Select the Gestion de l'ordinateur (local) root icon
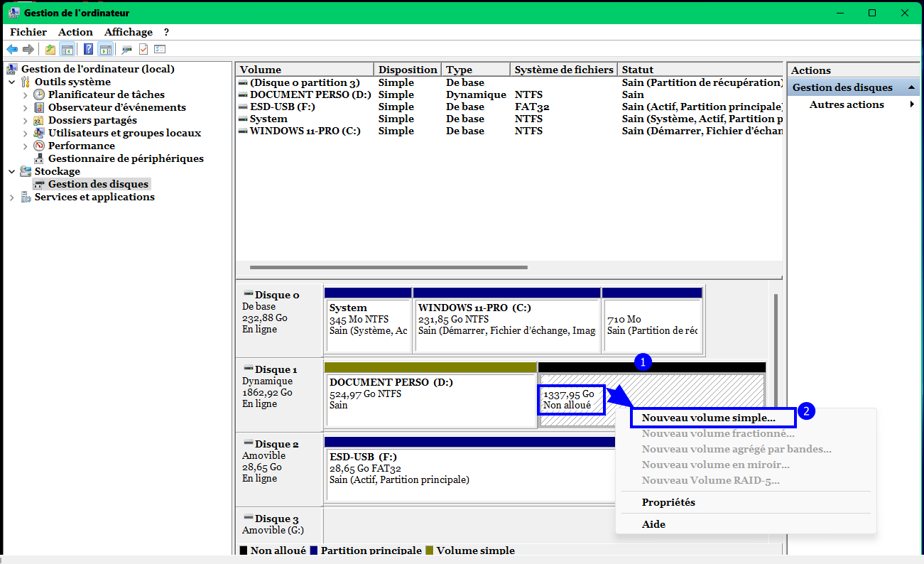Image resolution: width=924 pixels, height=564 pixels. click(x=13, y=69)
